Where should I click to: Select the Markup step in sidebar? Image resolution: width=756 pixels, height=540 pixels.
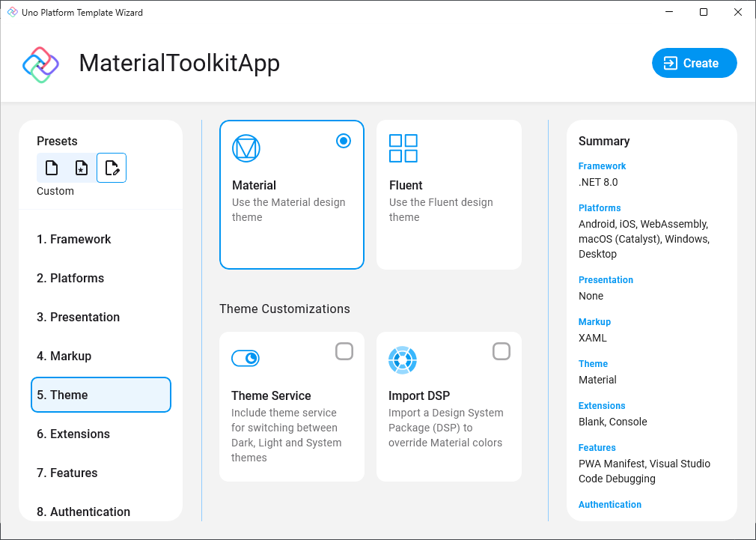pyautogui.click(x=66, y=356)
